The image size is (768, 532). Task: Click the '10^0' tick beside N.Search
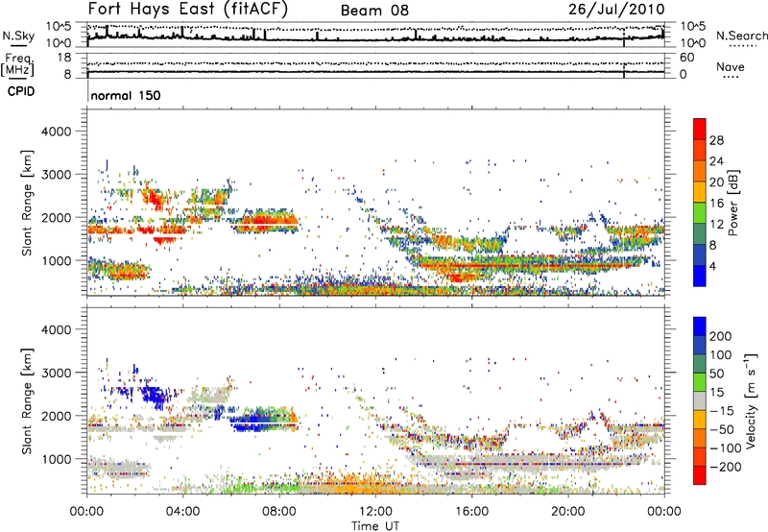point(693,43)
